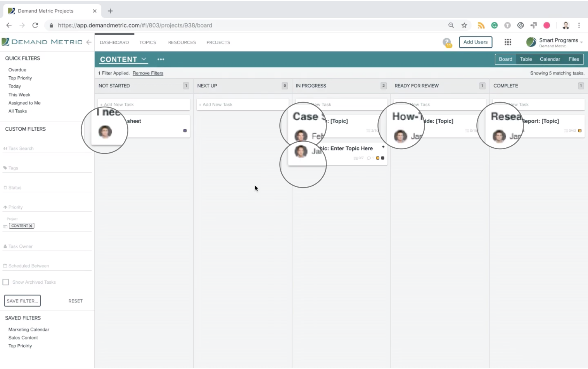Click Add New Task in NEXT UP column

tap(243, 105)
